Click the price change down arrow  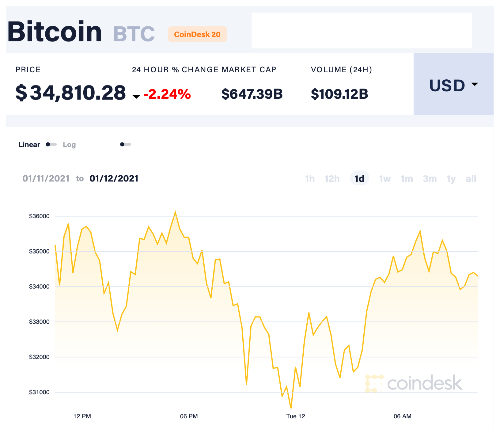pyautogui.click(x=136, y=97)
